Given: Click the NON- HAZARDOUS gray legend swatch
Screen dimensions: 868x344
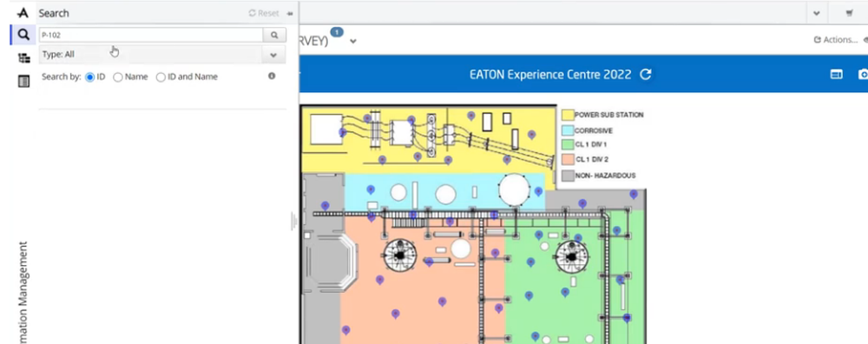Looking at the screenshot, I should (x=568, y=175).
